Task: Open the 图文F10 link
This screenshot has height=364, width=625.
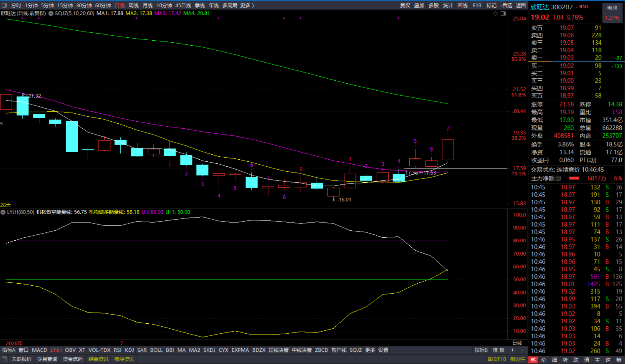Action: point(497,359)
